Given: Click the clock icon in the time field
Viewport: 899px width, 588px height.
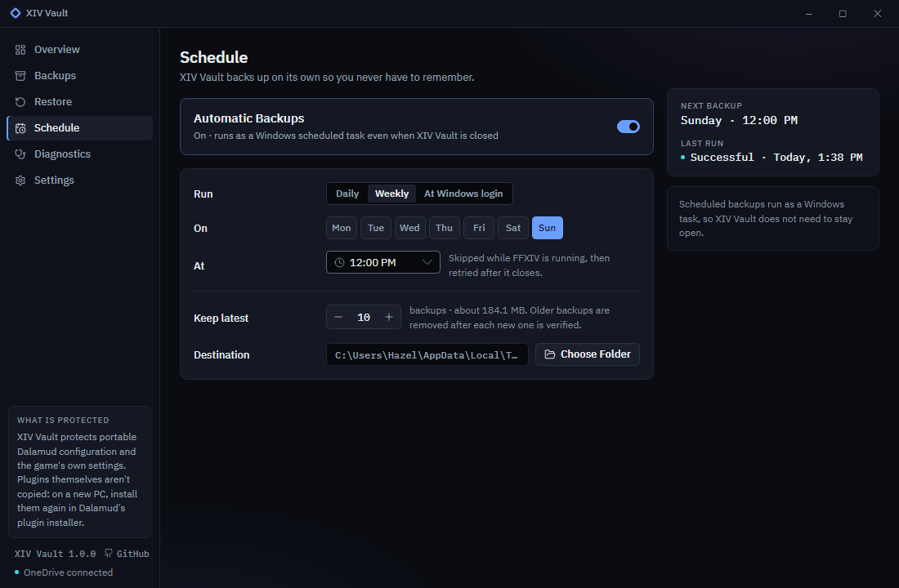Looking at the screenshot, I should [339, 262].
